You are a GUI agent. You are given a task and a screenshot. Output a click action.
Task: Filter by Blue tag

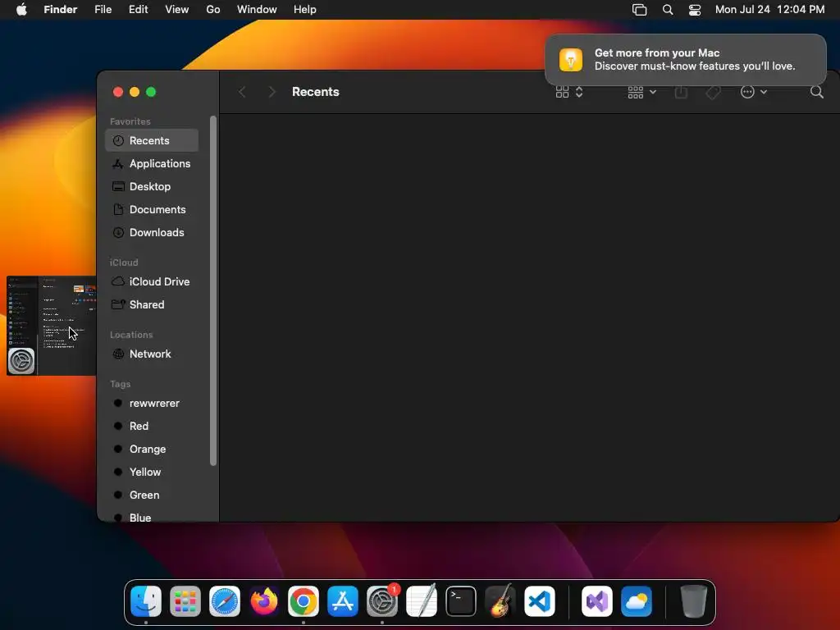[152, 517]
